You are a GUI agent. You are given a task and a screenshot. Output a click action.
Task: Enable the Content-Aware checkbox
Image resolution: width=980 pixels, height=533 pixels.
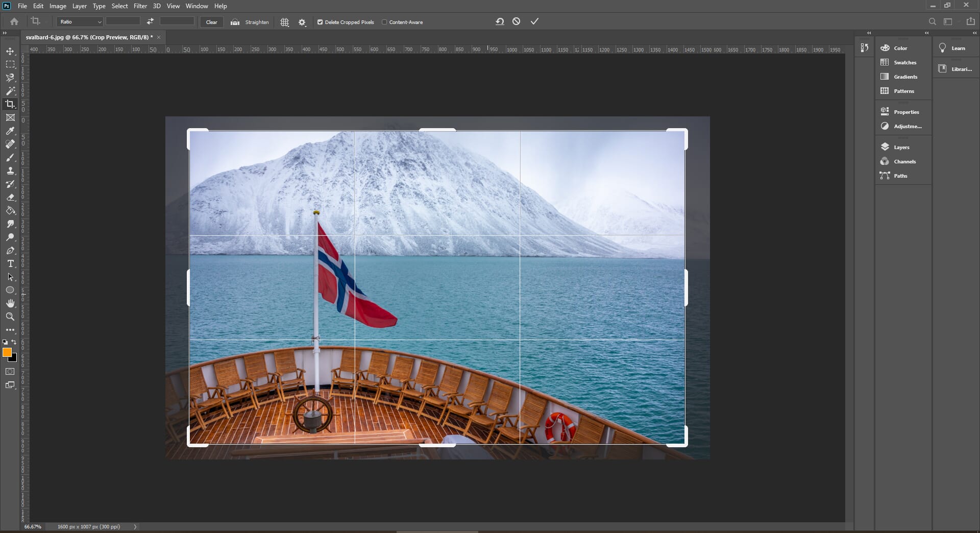384,22
